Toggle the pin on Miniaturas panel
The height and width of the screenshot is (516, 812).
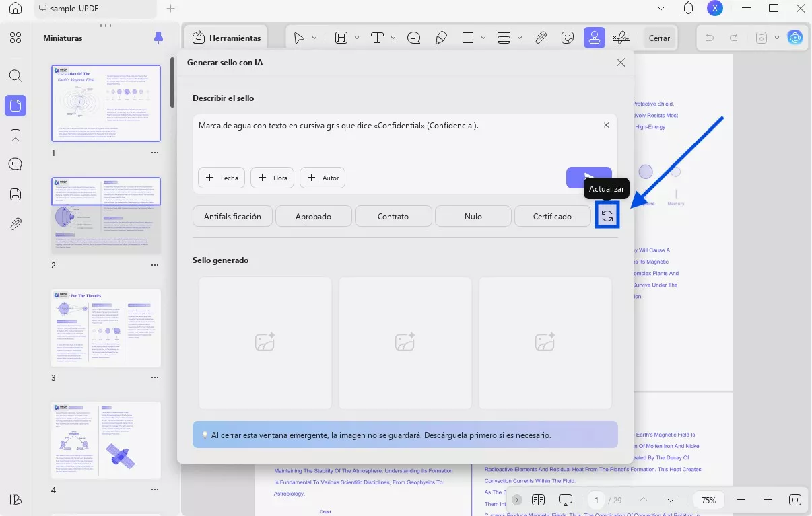tap(158, 38)
